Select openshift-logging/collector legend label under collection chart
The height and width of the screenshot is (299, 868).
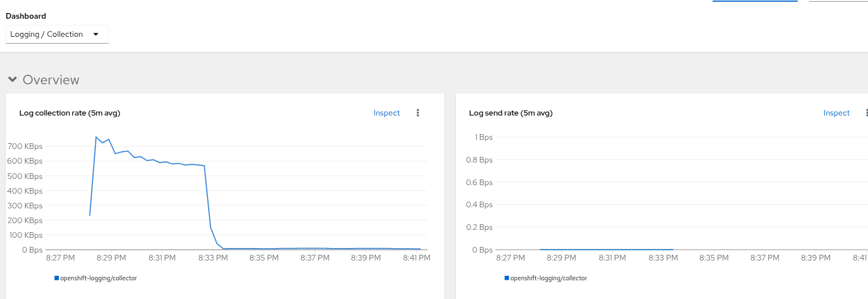click(x=99, y=278)
